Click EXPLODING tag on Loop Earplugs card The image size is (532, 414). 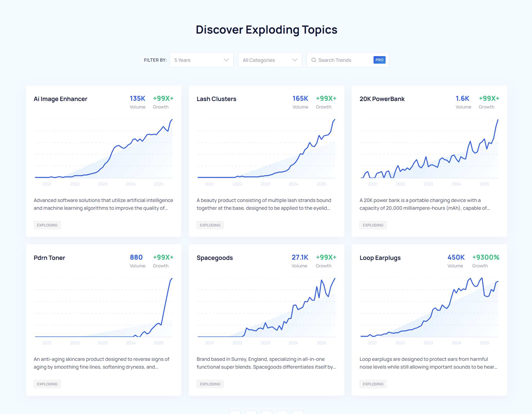click(x=373, y=384)
